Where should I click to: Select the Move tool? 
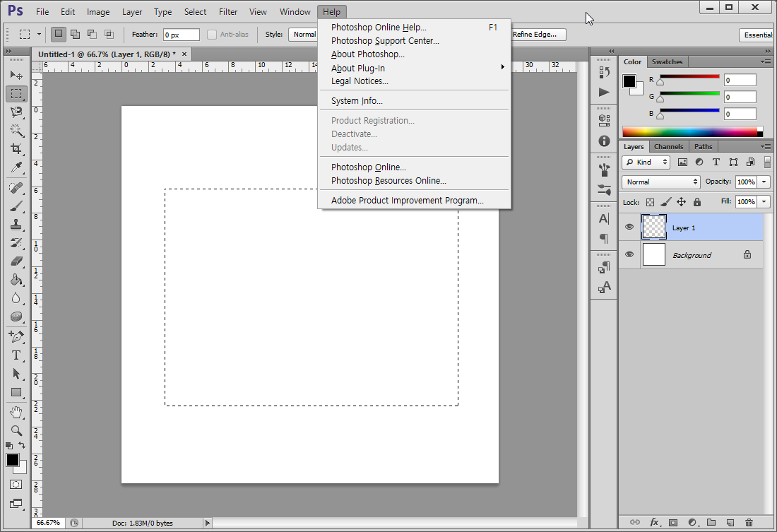pos(16,75)
